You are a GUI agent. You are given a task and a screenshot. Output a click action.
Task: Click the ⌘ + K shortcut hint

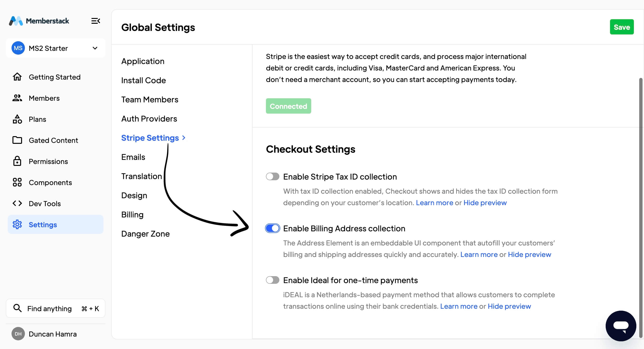tap(90, 308)
